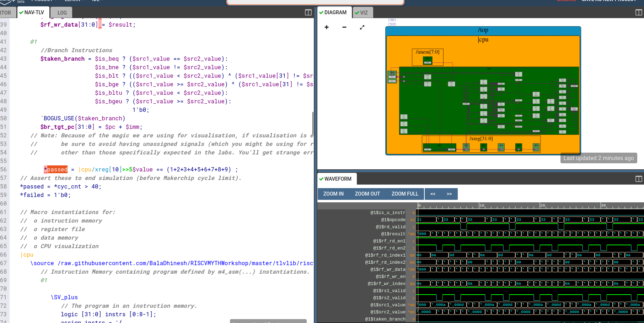
Task: Click the green checkmark on the DIAGRAM tab
Action: click(x=321, y=12)
